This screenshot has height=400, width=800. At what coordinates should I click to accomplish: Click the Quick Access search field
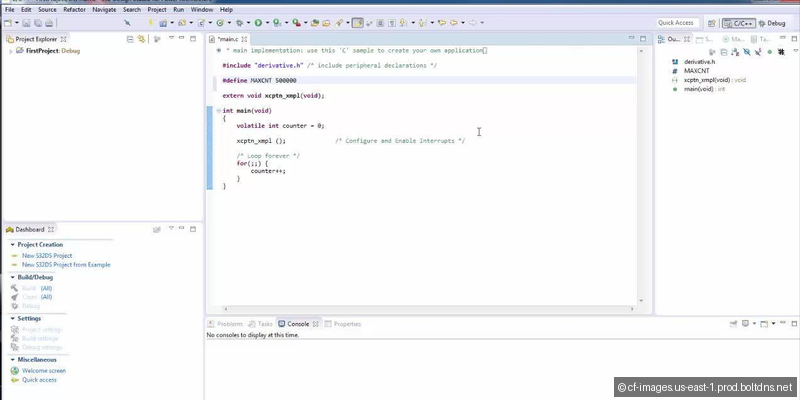click(x=678, y=22)
